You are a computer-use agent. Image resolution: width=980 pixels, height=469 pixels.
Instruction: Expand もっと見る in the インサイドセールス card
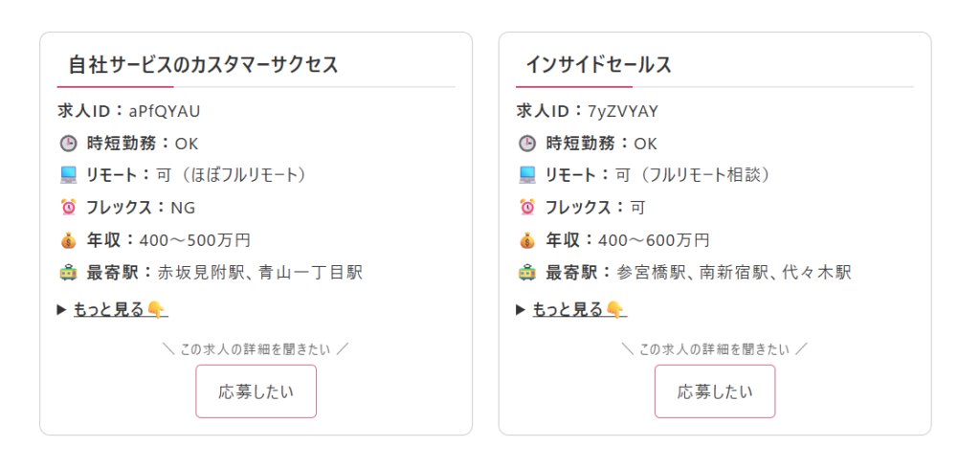pos(568,309)
